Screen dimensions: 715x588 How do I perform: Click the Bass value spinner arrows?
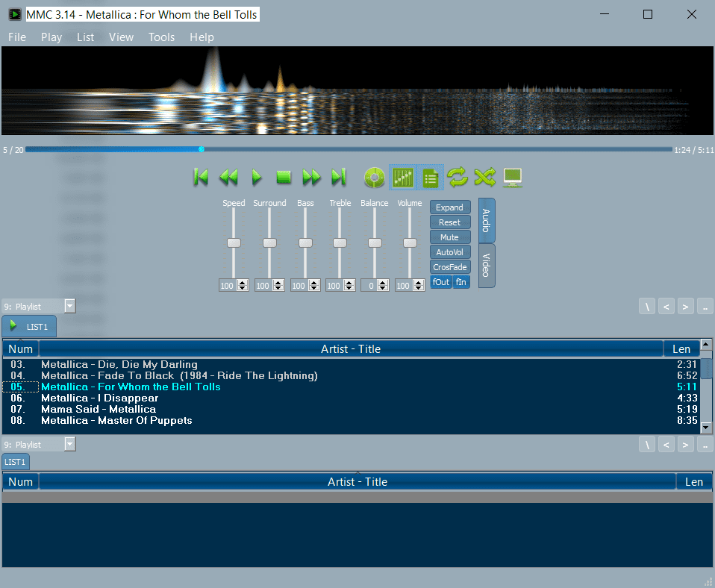313,285
